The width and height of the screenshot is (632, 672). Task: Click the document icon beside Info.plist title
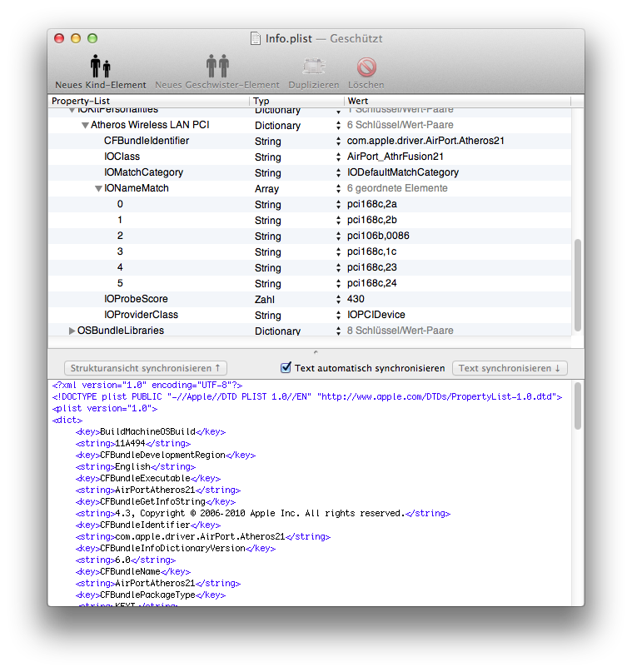tap(256, 38)
